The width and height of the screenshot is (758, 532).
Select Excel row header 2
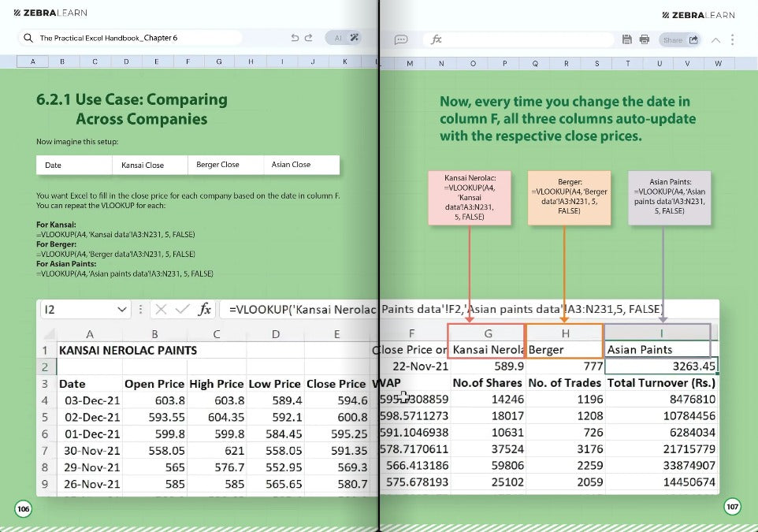tap(45, 367)
